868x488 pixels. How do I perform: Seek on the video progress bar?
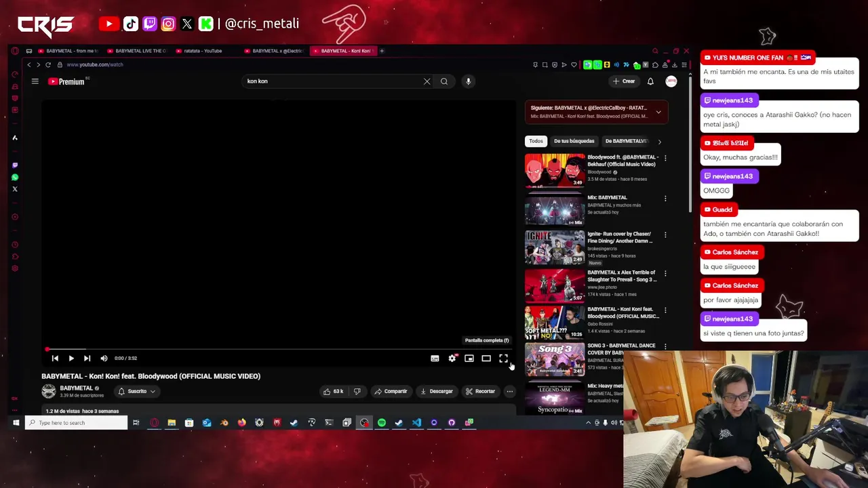(277, 350)
